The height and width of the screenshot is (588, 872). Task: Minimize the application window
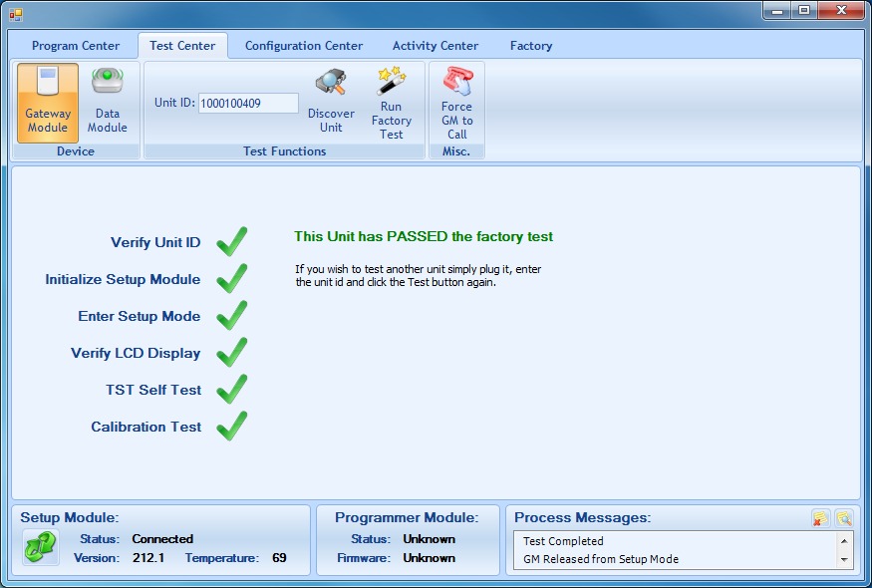777,10
